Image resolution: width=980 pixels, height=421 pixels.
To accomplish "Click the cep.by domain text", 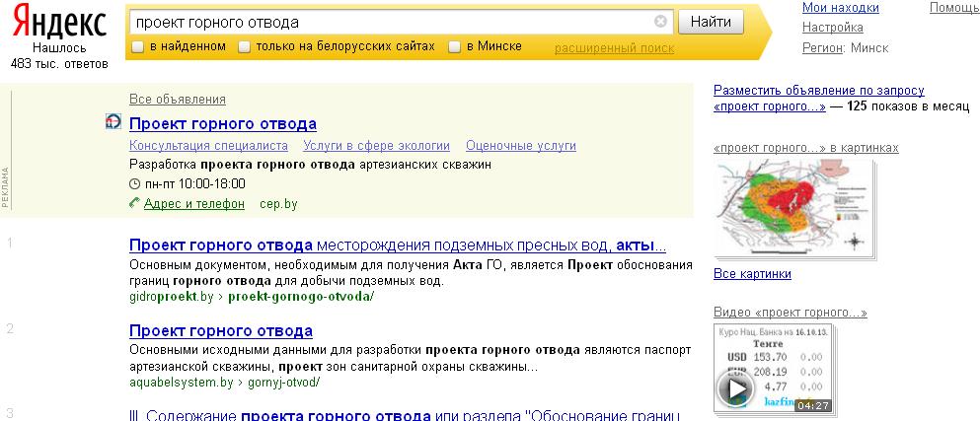I will 278,204.
